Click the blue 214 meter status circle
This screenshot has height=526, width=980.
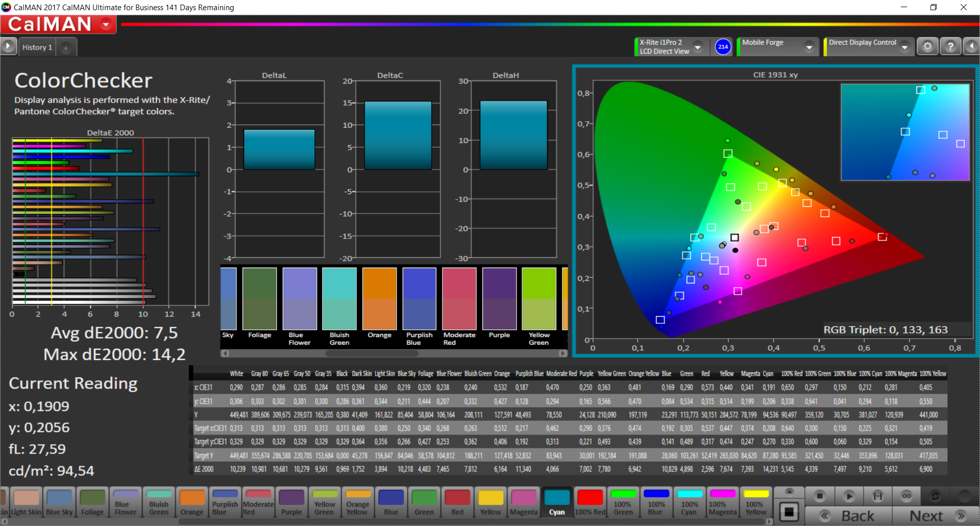pyautogui.click(x=723, y=47)
